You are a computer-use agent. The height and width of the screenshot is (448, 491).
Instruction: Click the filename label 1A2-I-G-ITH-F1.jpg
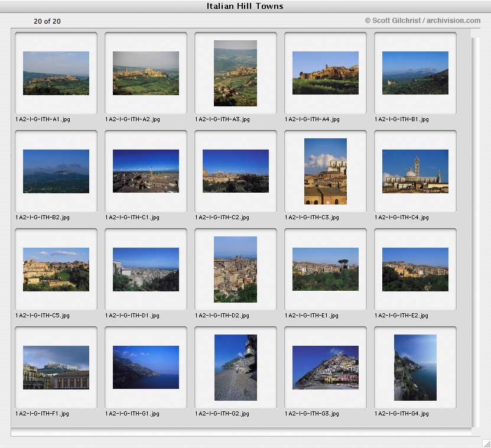(x=42, y=414)
